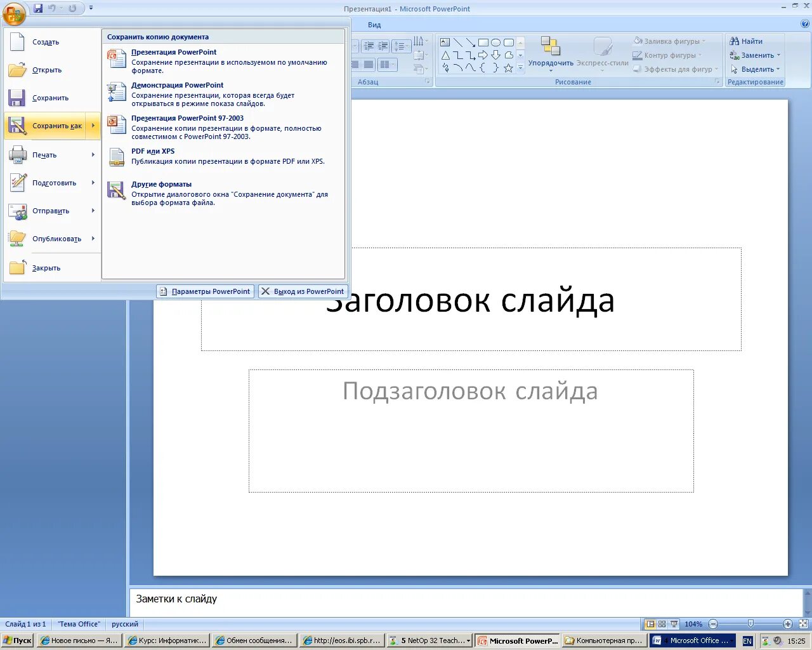The height and width of the screenshot is (650, 812).
Task: Click the zoom slider handle
Action: [750, 624]
